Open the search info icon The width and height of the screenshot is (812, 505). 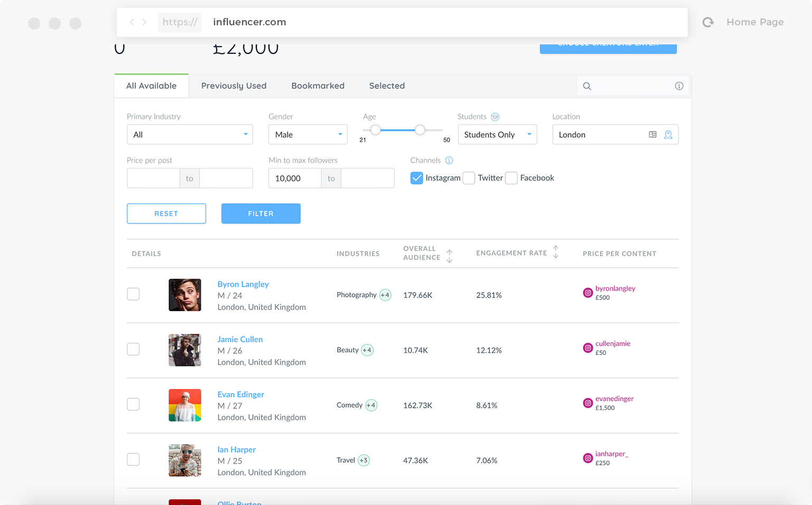(679, 86)
